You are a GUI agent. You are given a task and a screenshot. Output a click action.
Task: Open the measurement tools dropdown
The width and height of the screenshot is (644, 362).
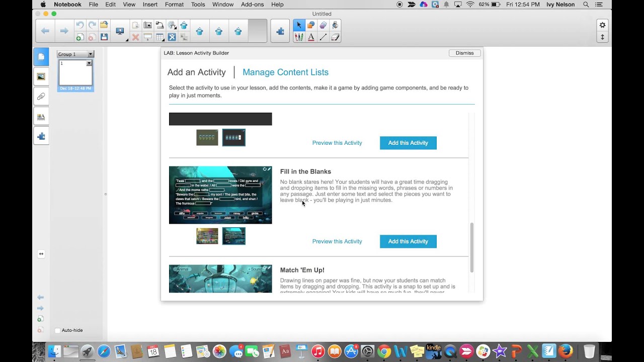173,25
